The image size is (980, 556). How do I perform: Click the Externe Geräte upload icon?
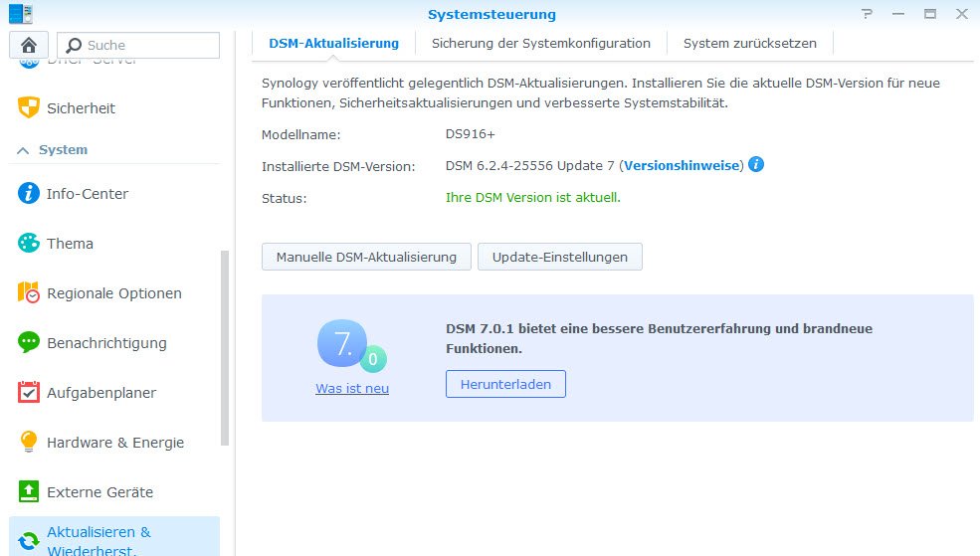tap(29, 491)
